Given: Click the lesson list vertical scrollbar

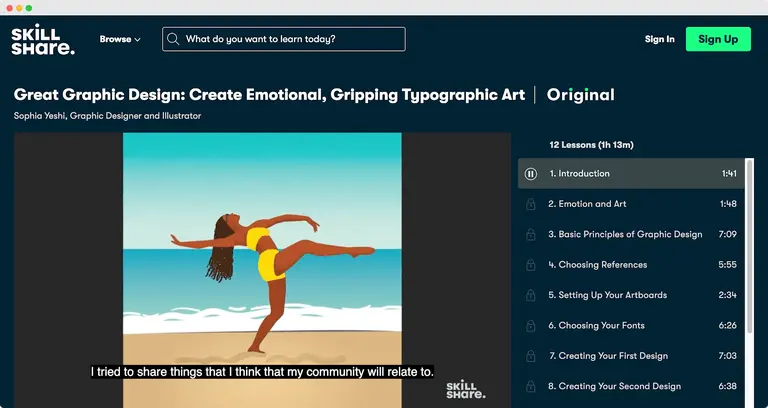Looking at the screenshot, I should pos(749,246).
